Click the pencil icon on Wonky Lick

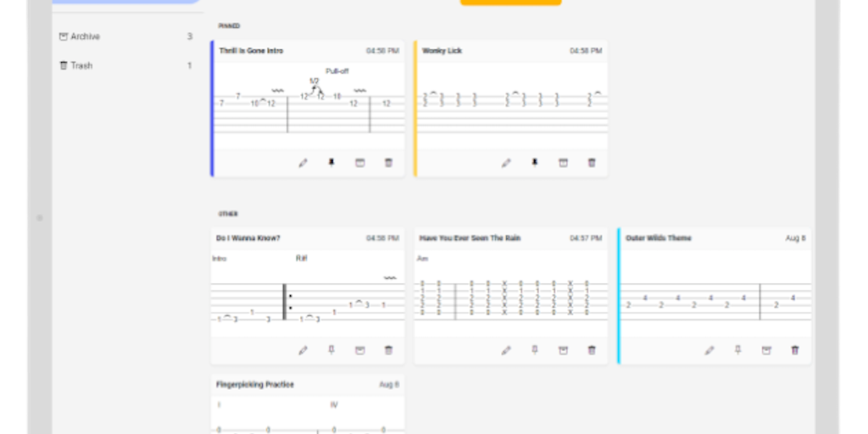506,163
